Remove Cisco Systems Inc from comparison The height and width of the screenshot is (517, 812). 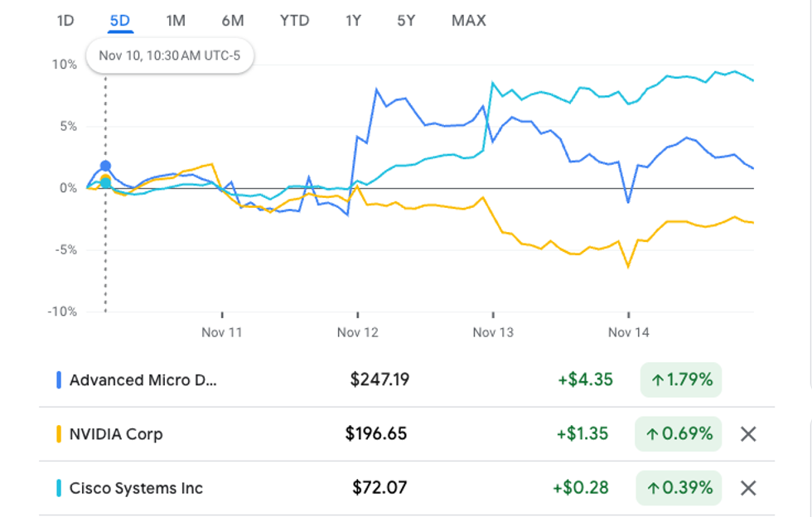pyautogui.click(x=747, y=488)
